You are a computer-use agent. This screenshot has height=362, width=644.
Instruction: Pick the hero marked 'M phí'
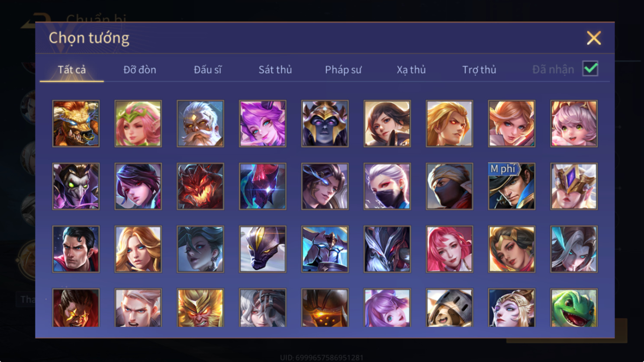coord(512,186)
